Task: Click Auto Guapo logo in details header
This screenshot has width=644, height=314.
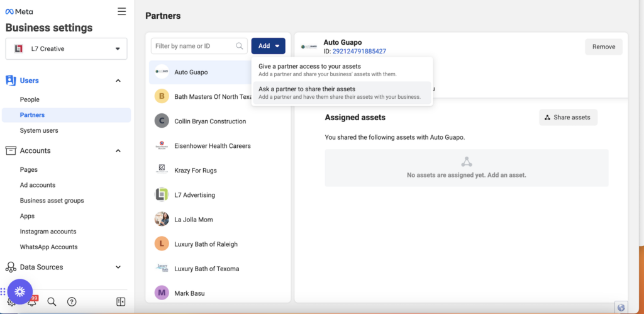Action: [309, 47]
